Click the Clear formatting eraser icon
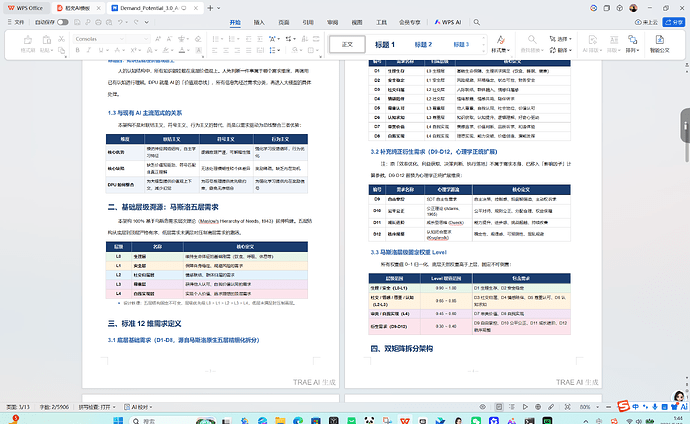Image resolution: width=690 pixels, height=424 pixels. point(198,39)
